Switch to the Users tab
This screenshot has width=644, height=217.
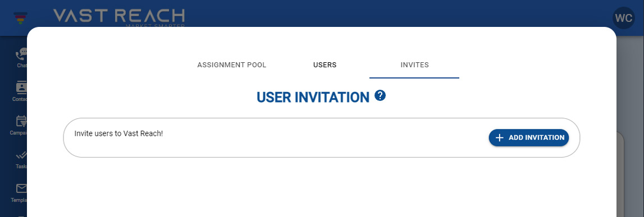click(x=325, y=65)
